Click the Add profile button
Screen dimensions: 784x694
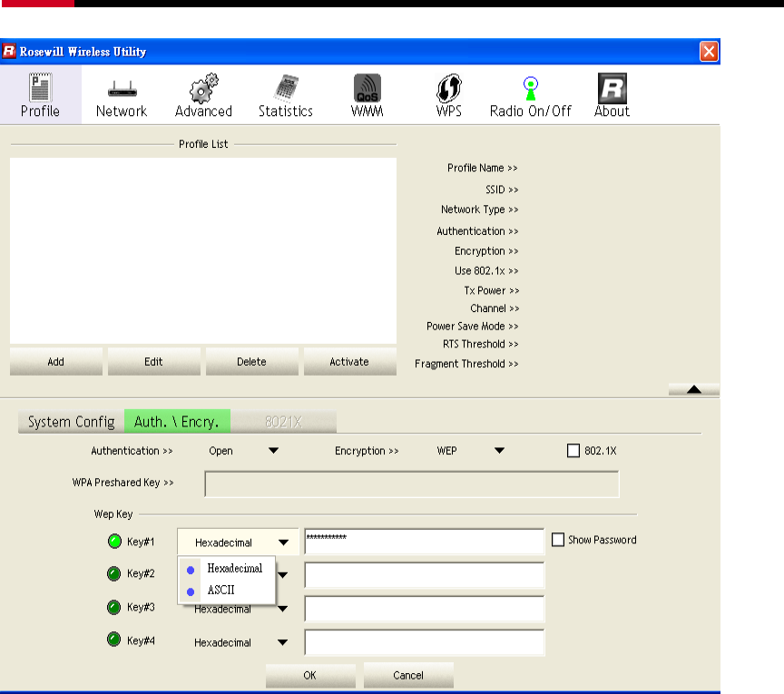pos(56,361)
